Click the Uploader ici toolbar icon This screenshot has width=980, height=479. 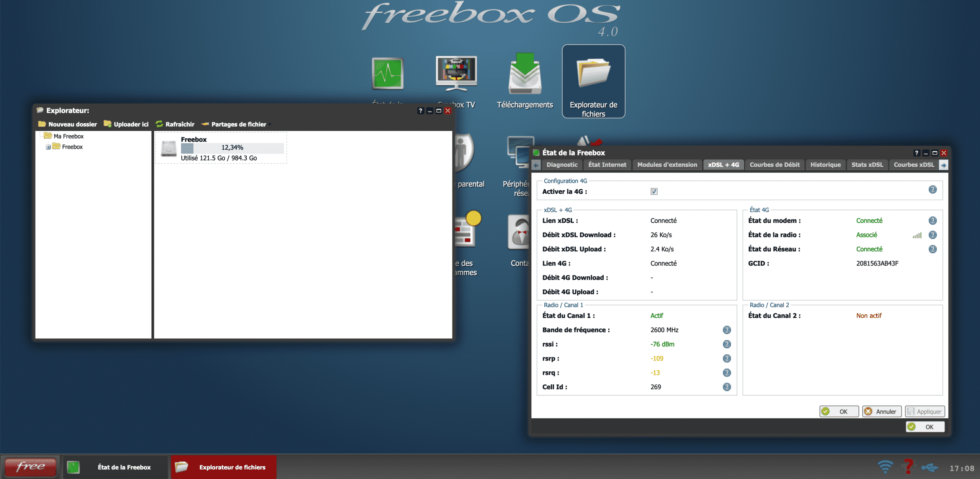[x=108, y=124]
